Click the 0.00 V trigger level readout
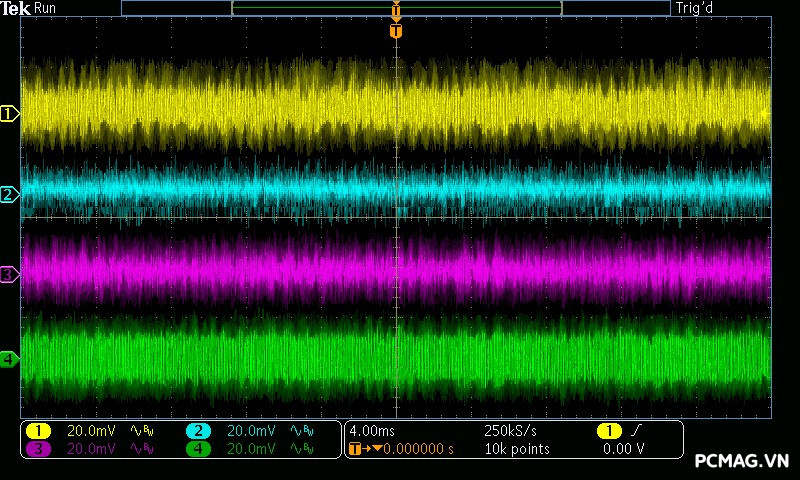800x480 pixels. coord(623,449)
